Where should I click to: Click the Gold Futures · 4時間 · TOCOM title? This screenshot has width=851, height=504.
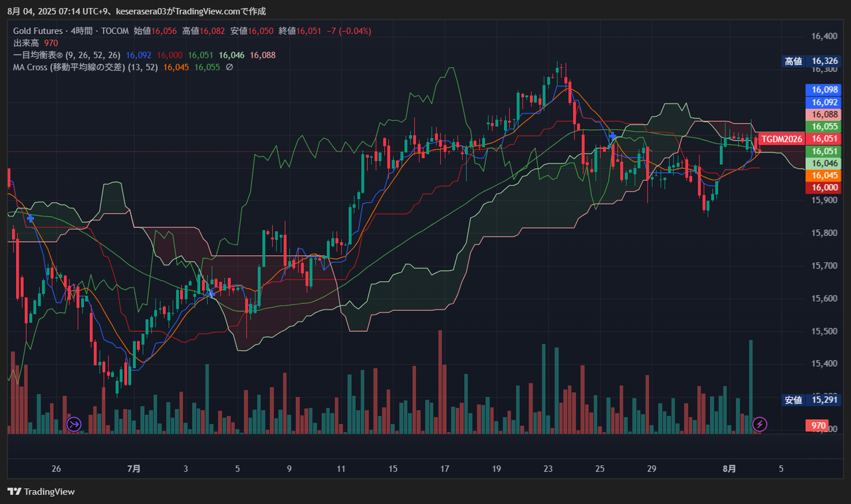[71, 31]
